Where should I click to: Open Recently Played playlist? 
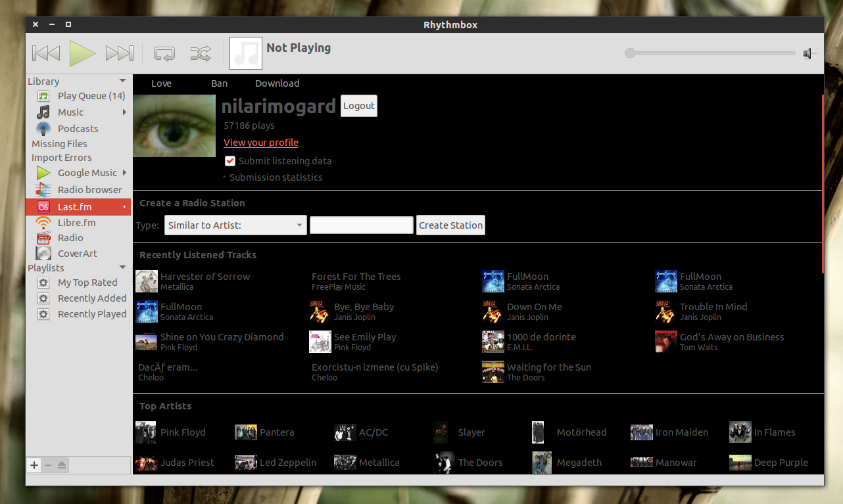point(92,314)
